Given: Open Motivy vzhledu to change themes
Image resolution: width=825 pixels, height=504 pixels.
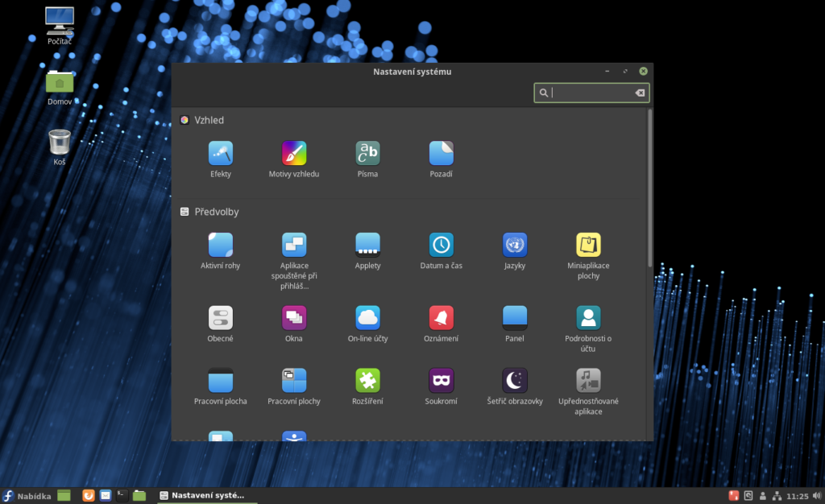Looking at the screenshot, I should [x=294, y=155].
